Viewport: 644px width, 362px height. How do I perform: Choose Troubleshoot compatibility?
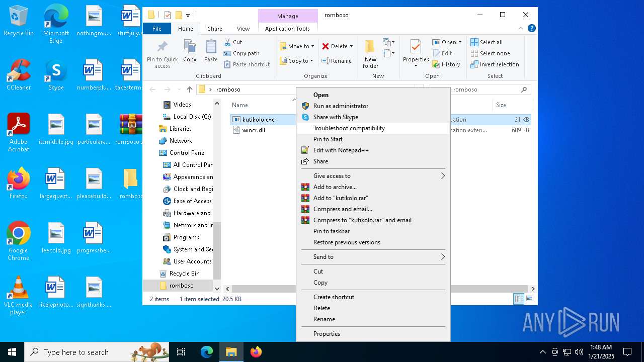pyautogui.click(x=373, y=128)
